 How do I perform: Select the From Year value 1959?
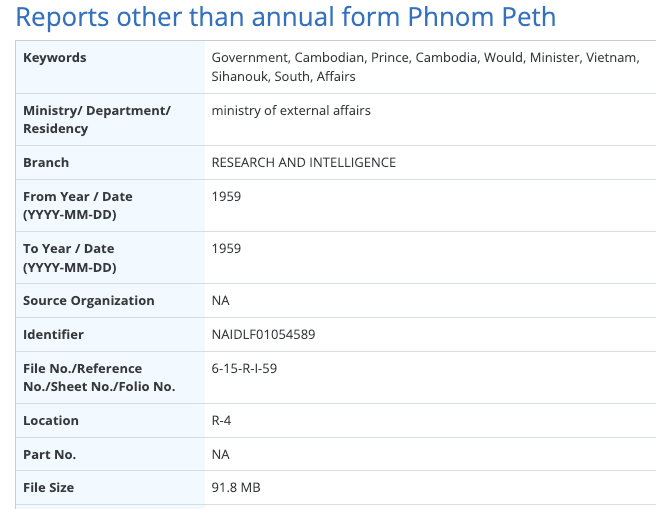pyautogui.click(x=226, y=196)
